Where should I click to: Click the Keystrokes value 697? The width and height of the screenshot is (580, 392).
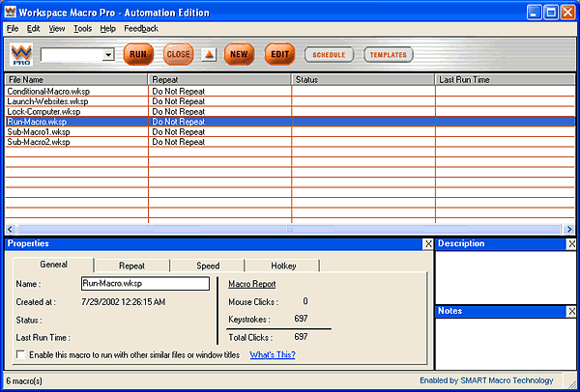[x=301, y=319]
